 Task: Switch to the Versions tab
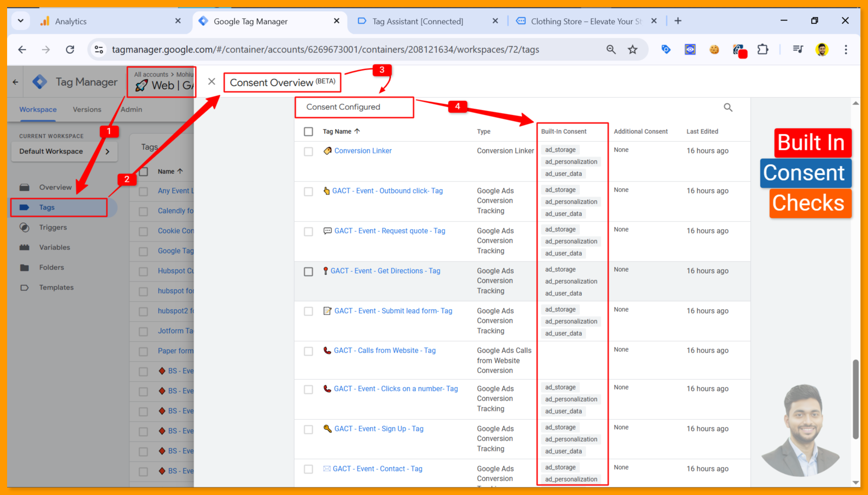pyautogui.click(x=87, y=109)
